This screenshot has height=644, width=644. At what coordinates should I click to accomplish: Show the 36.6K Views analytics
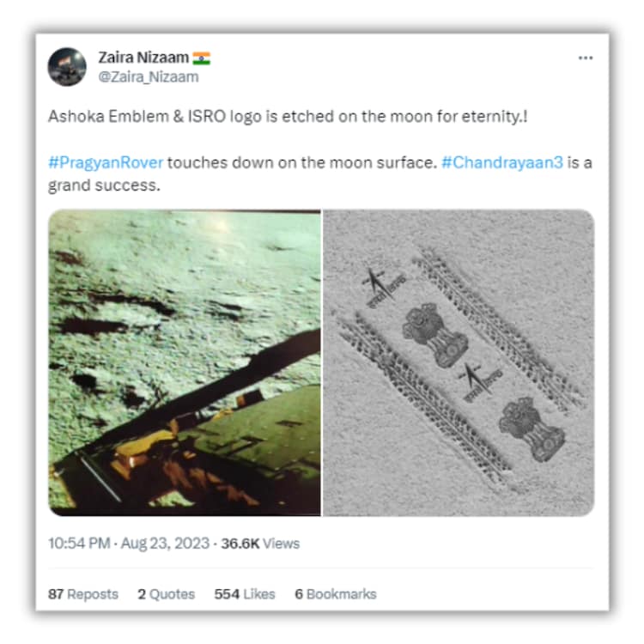coord(260,544)
